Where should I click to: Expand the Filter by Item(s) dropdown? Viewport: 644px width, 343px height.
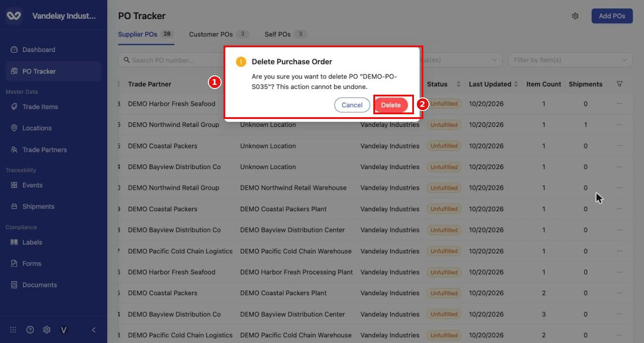click(x=570, y=60)
